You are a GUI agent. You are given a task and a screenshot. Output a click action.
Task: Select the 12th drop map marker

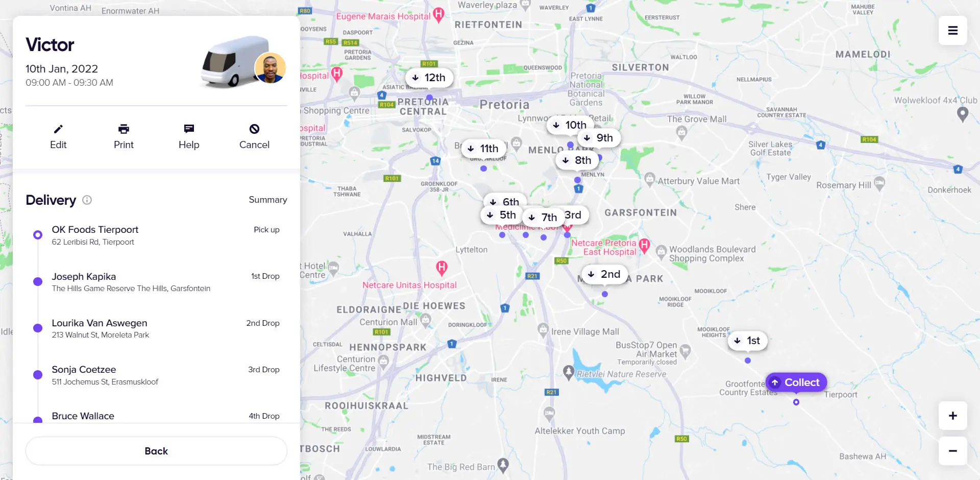click(429, 78)
